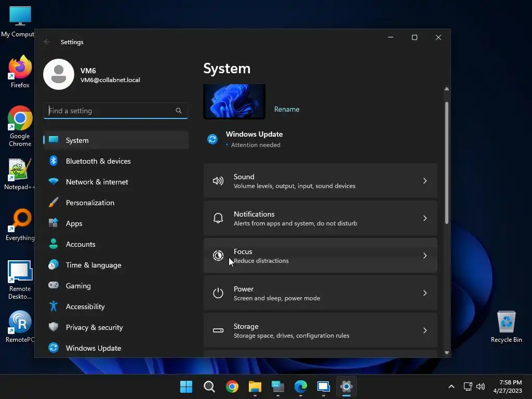Open taskbar Search

tap(209, 387)
